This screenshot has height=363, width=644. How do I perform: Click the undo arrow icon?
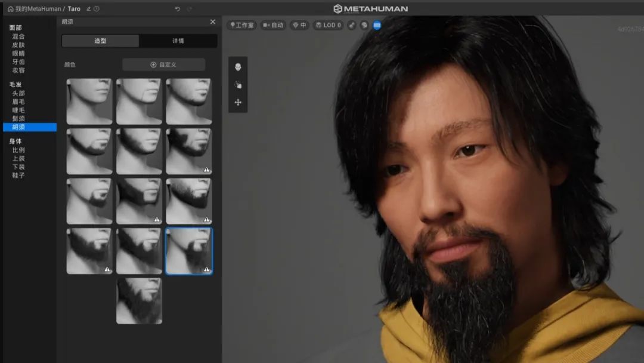(177, 9)
